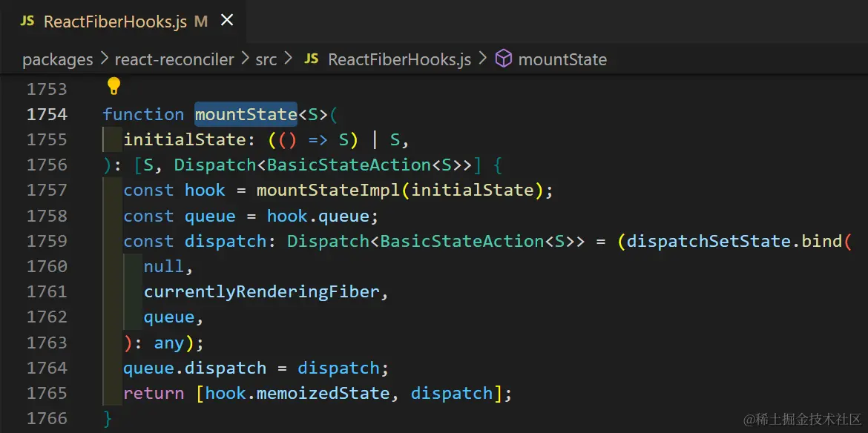
Task: Open the src breadcrumb segment
Action: 266,60
